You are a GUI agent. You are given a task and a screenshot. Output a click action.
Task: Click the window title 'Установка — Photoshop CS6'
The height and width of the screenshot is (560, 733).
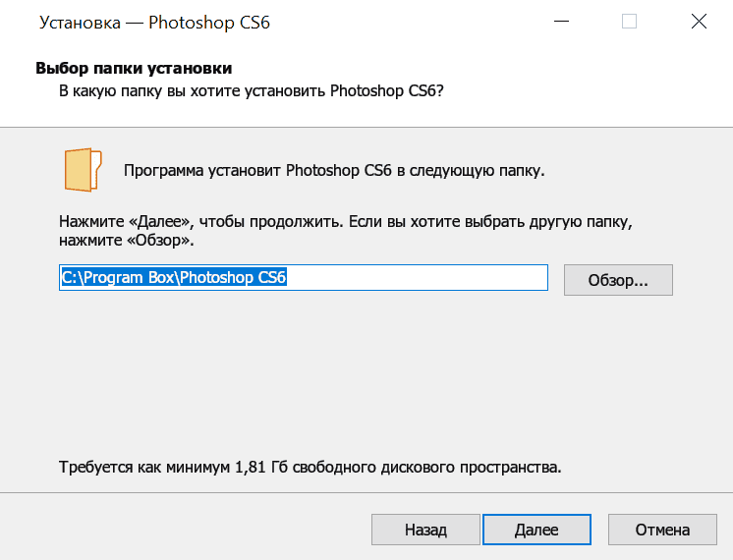(x=154, y=23)
